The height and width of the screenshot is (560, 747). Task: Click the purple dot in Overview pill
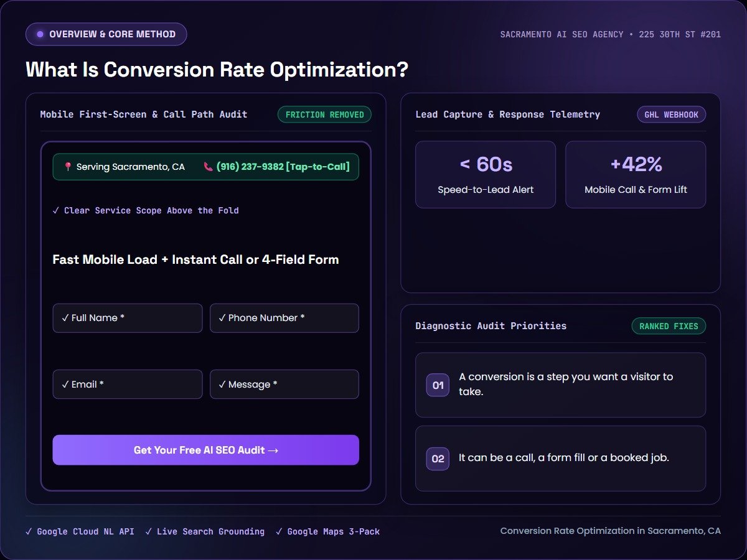coord(40,34)
